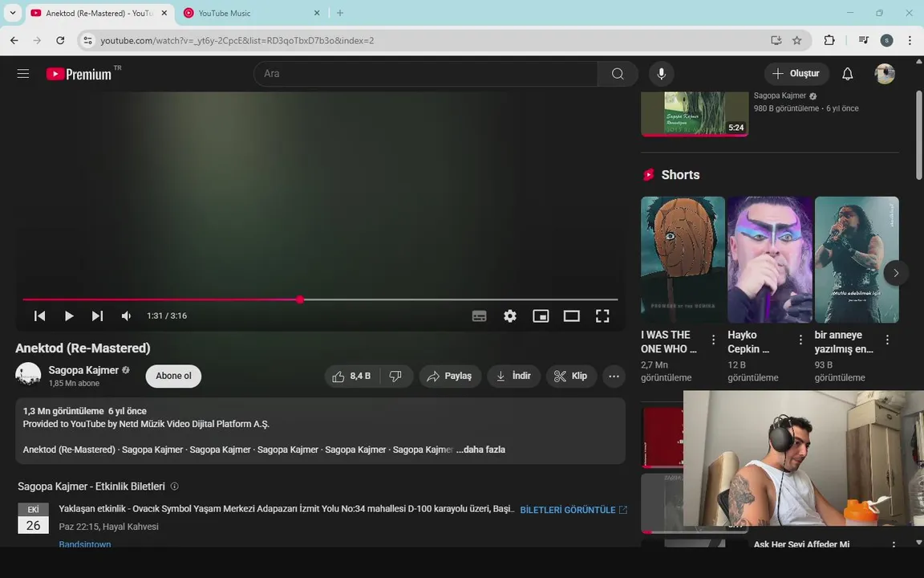The width and height of the screenshot is (924, 578).
Task: Open Sagopa Kajmer channel name link
Action: click(x=83, y=370)
